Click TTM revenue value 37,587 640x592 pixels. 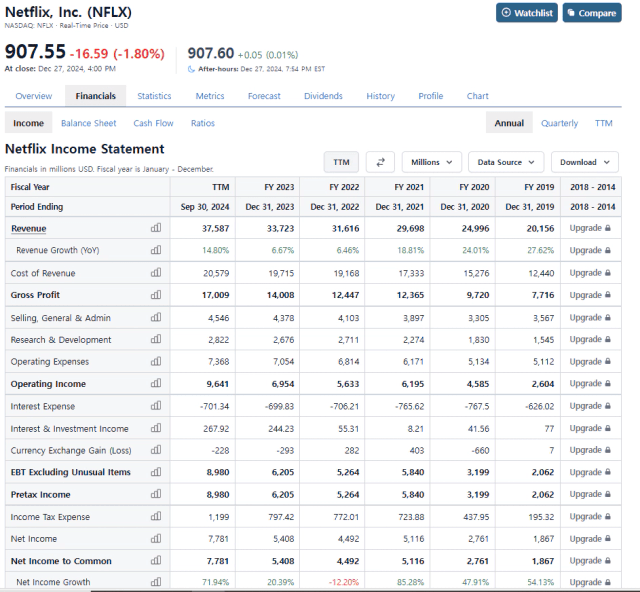point(216,228)
